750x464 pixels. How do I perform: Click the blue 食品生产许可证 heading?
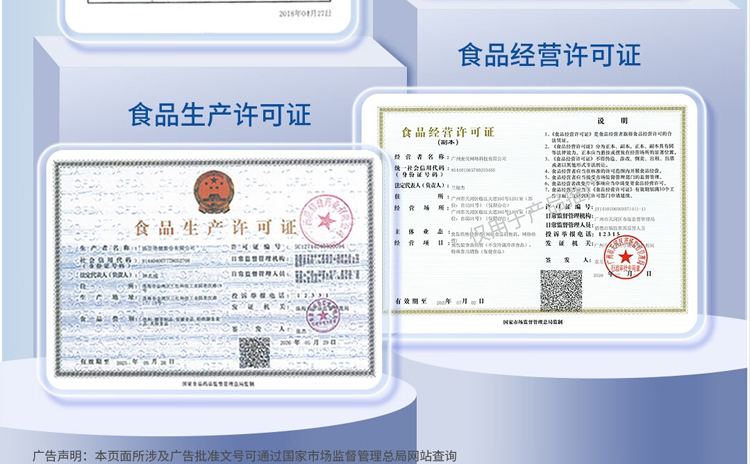220,114
